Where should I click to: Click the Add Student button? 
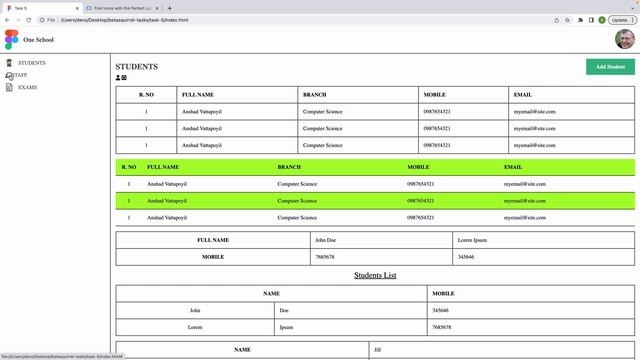[610, 67]
